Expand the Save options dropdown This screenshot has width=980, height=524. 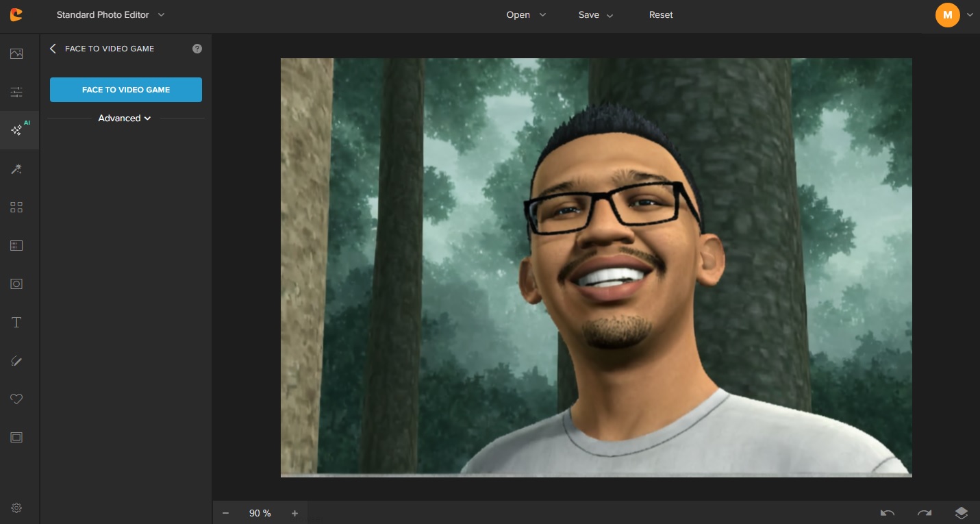tap(595, 14)
